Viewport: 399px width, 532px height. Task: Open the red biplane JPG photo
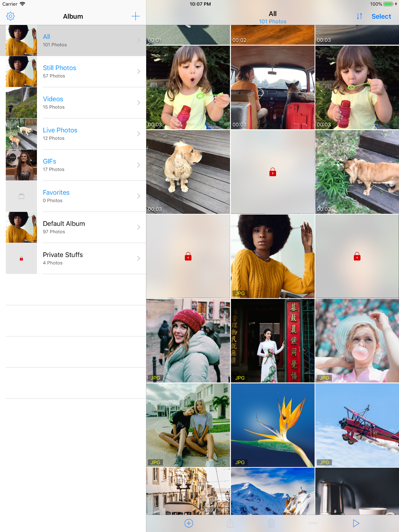tap(357, 425)
